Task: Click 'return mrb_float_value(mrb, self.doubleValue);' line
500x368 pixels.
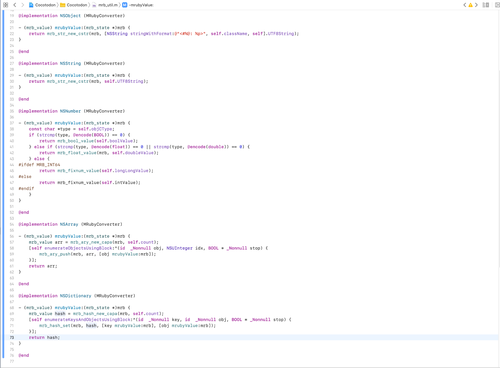Action: [x=99, y=153]
